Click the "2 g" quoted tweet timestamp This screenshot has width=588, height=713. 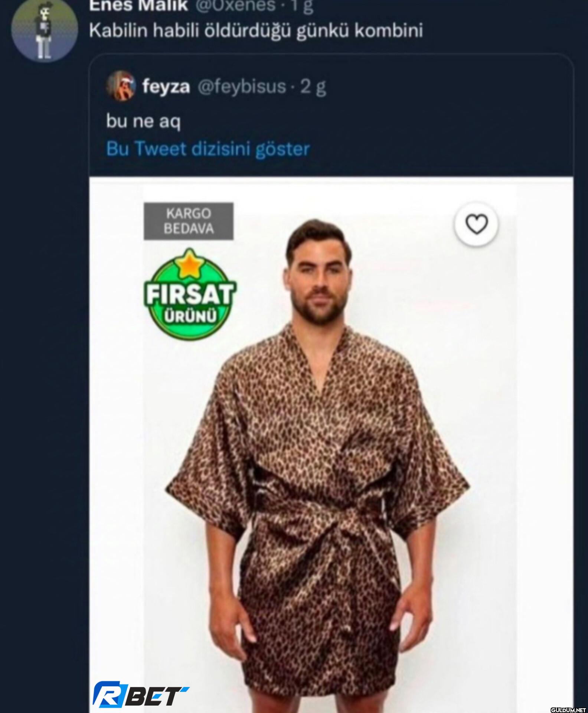(x=313, y=87)
